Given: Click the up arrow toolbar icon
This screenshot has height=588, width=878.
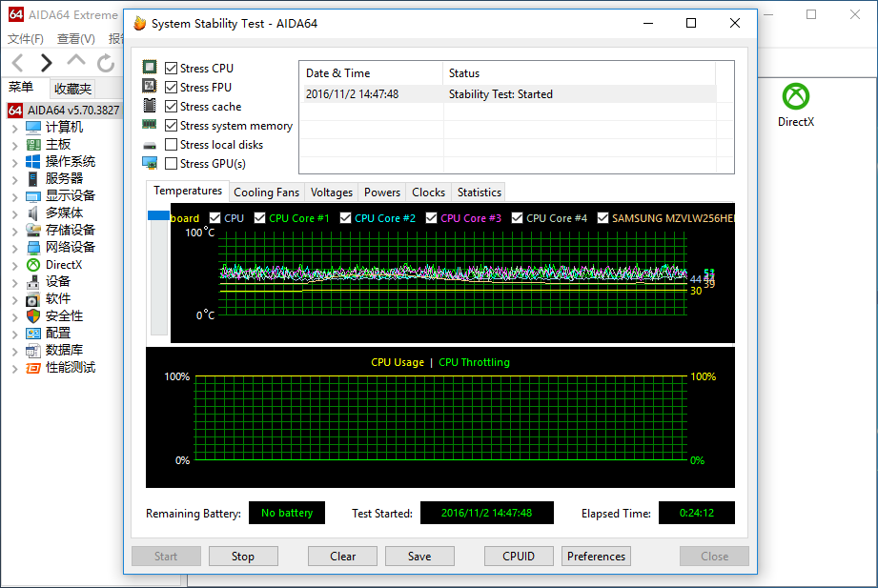Looking at the screenshot, I should click(76, 63).
